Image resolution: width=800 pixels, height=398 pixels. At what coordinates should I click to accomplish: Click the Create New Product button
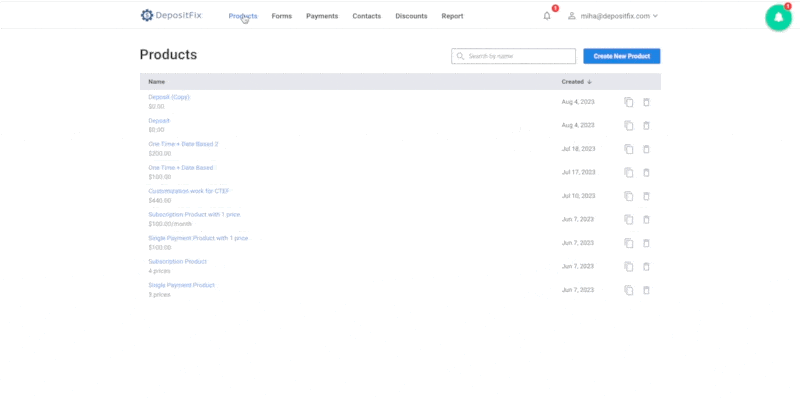pos(621,56)
